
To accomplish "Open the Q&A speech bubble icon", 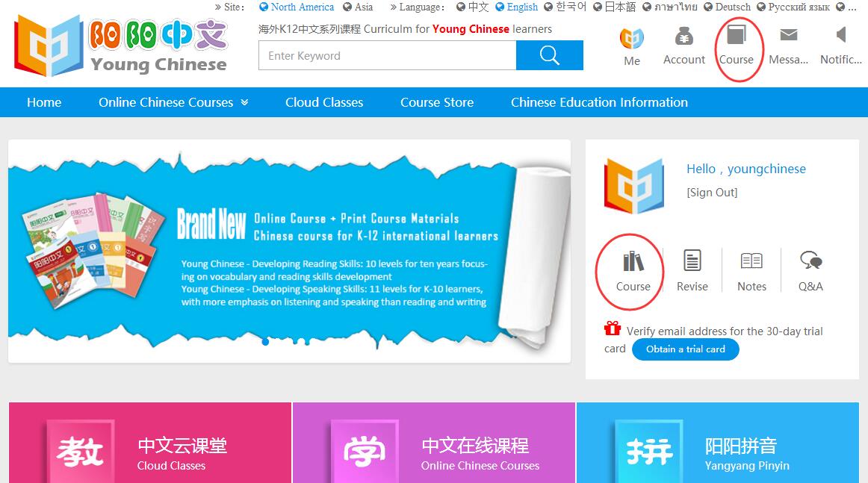I will click(810, 260).
